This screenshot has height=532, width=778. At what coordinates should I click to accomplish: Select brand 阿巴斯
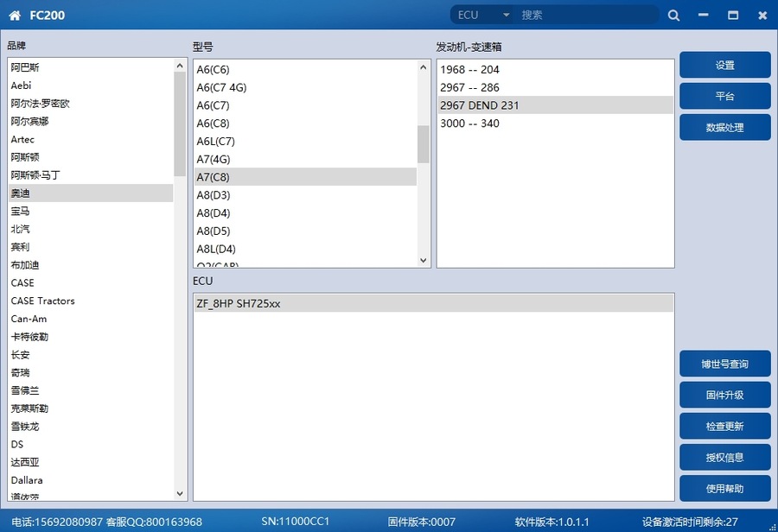91,67
